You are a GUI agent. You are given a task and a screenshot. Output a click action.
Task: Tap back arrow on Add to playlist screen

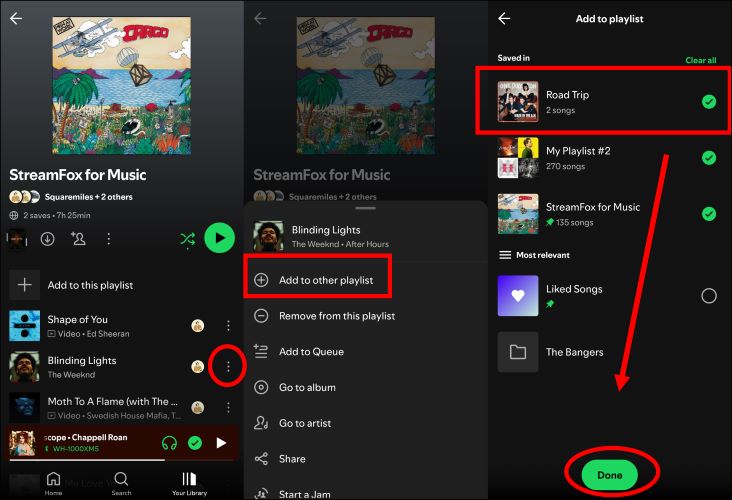tap(504, 19)
